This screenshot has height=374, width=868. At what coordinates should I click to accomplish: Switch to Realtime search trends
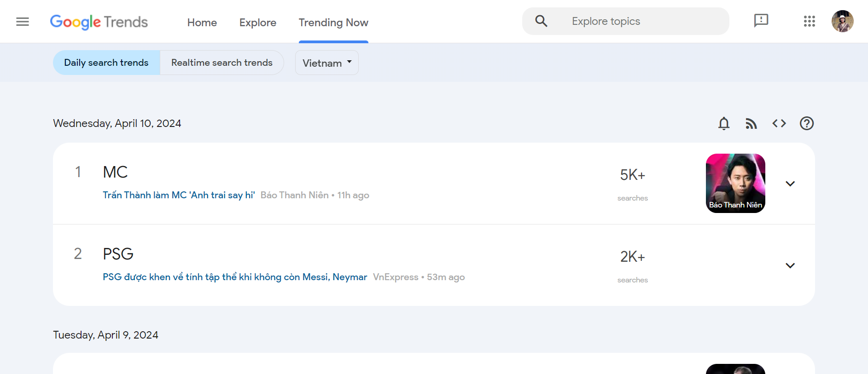(222, 63)
